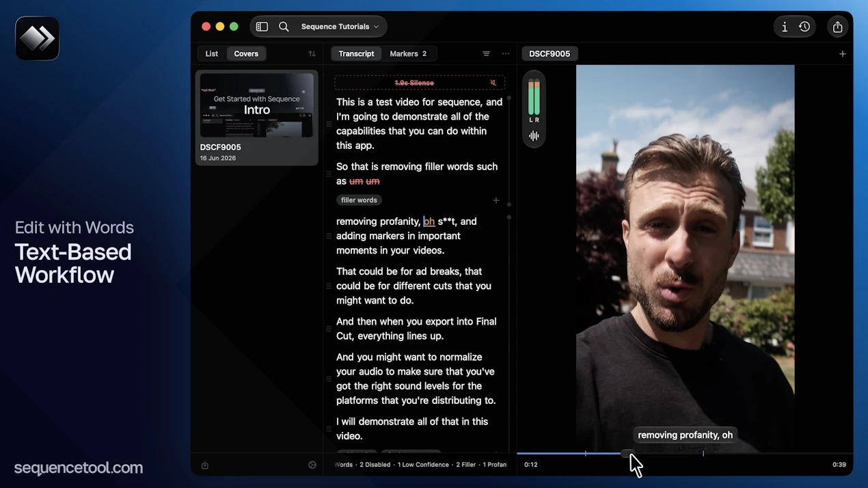This screenshot has width=868, height=488.
Task: Click the '16 Jun 2026' date under DSCF9005
Action: click(x=218, y=158)
